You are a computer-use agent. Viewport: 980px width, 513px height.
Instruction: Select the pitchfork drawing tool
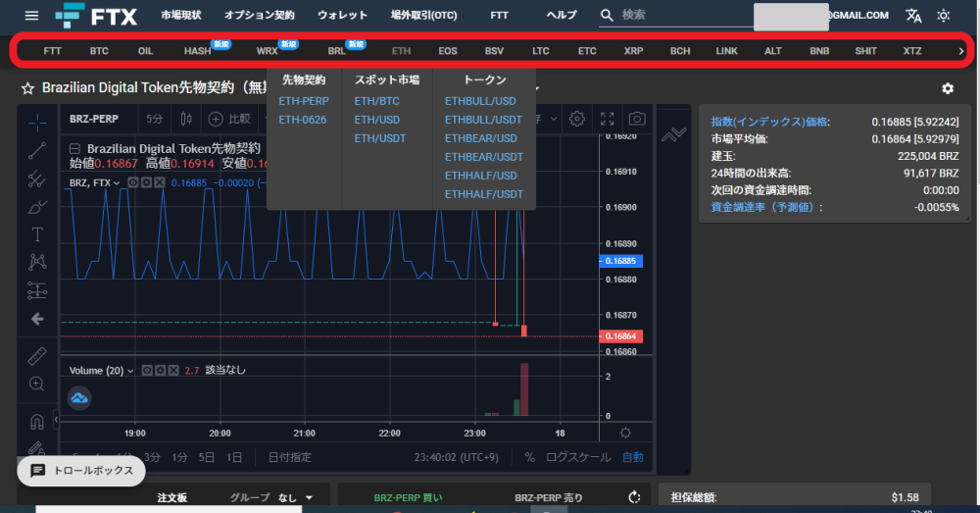point(37,179)
